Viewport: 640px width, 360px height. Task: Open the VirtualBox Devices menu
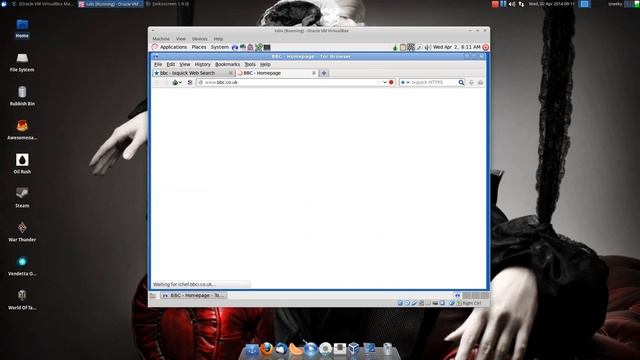point(200,39)
